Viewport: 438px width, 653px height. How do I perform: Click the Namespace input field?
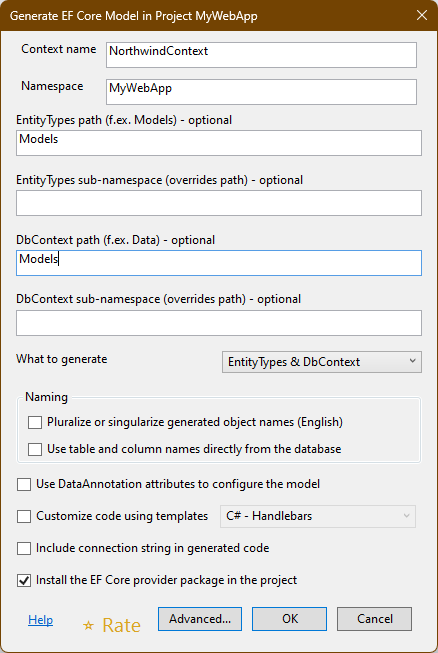[x=261, y=92]
